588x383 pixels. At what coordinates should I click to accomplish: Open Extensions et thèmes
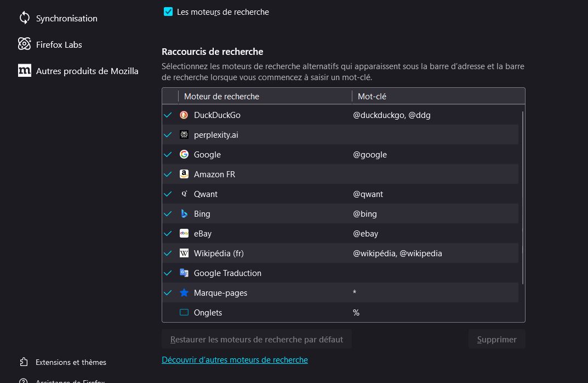[71, 362]
